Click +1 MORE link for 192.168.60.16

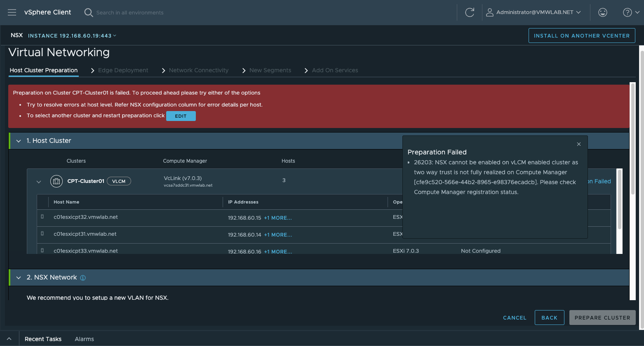point(278,252)
